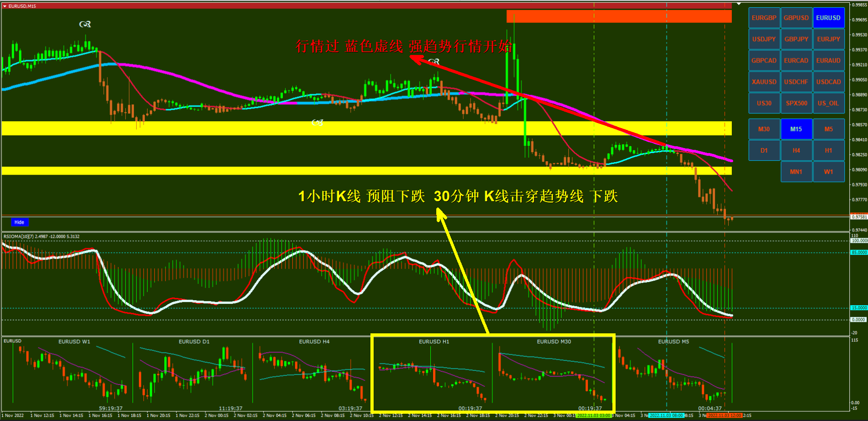Set the chart to H4 timeframe
Screen dimensions: 868x421
pyautogui.click(x=796, y=150)
